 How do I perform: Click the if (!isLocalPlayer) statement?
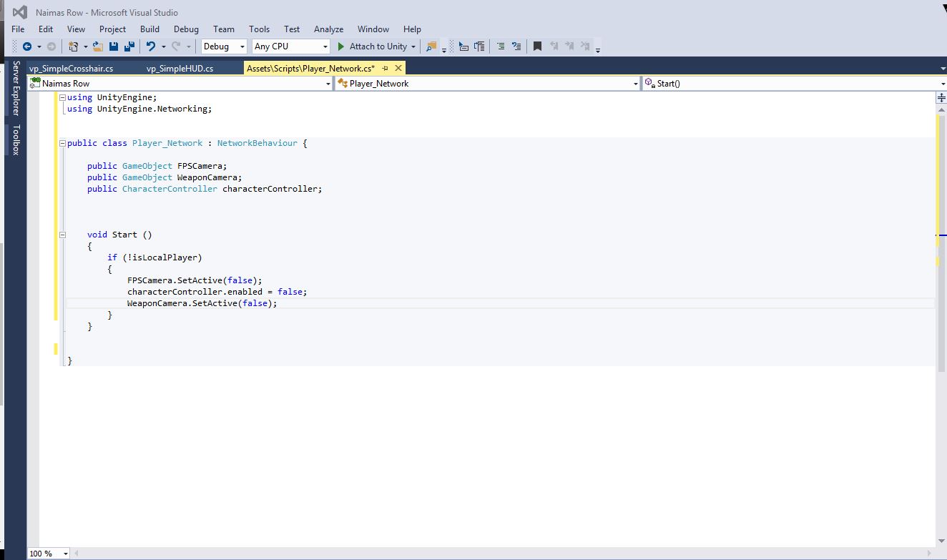154,257
